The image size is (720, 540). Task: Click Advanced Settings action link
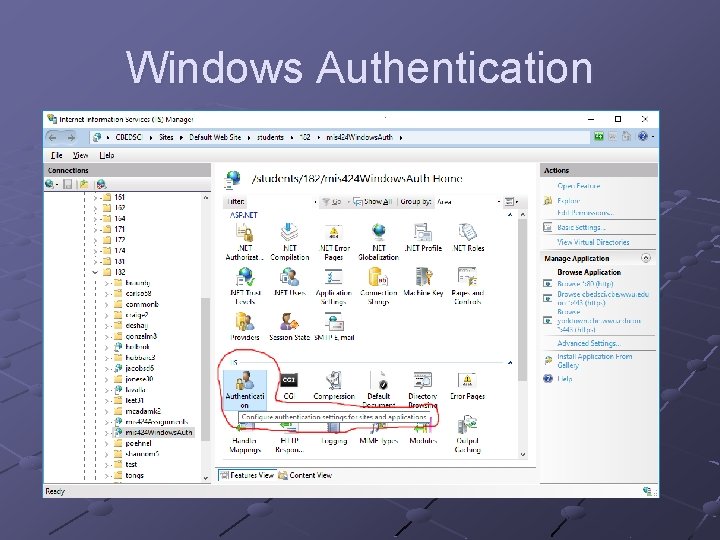(x=589, y=343)
